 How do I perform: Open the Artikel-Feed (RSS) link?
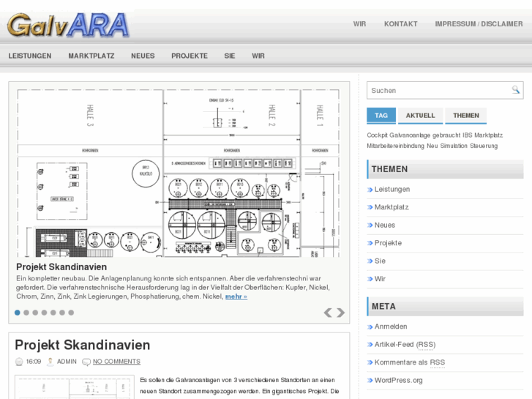[x=405, y=345]
